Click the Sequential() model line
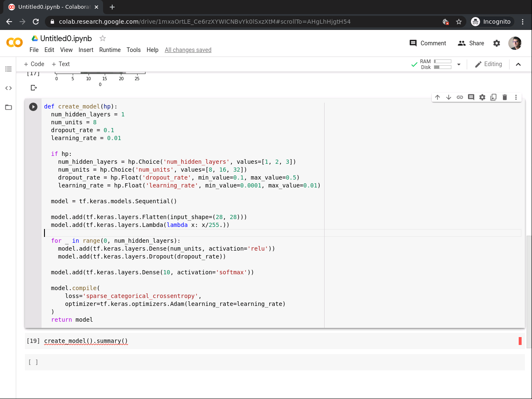532x399 pixels. [114, 201]
